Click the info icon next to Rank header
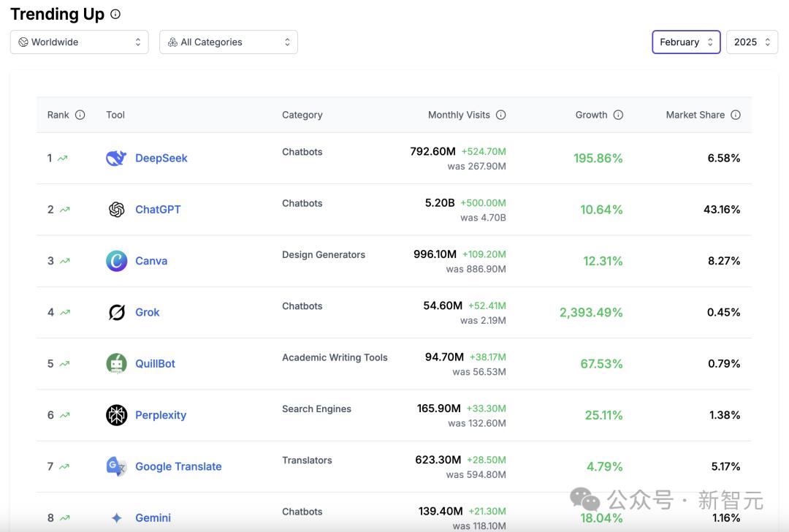The image size is (789, 532). (x=80, y=115)
